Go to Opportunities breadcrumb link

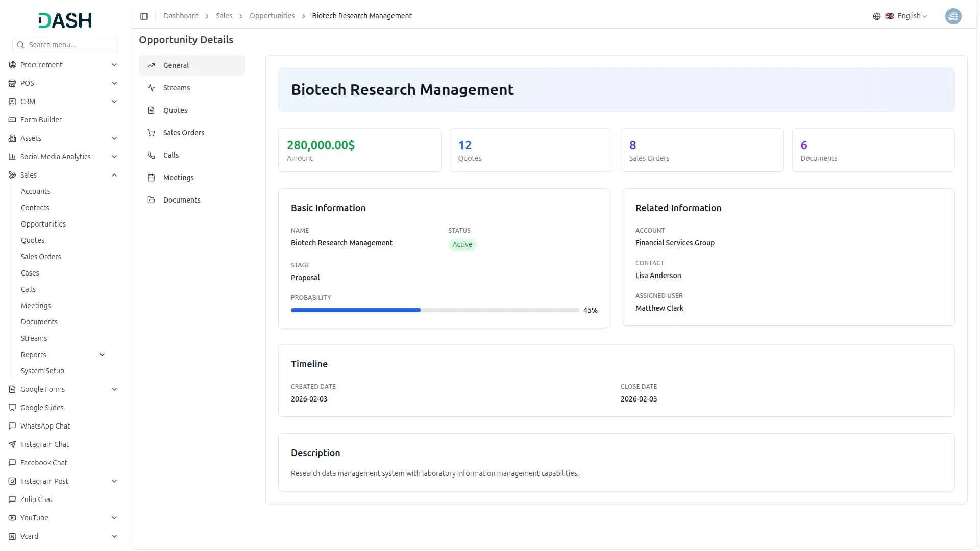pos(272,16)
